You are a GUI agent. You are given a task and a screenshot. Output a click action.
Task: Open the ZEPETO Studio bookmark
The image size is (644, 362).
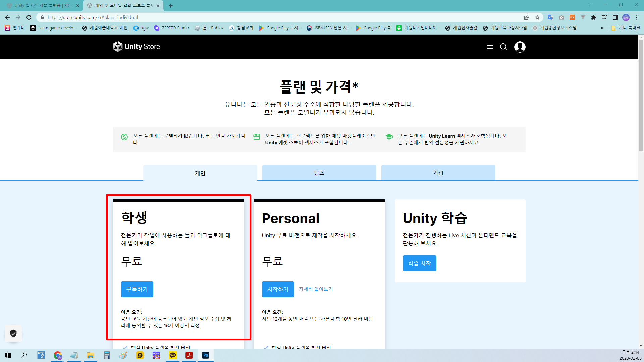(x=171, y=28)
